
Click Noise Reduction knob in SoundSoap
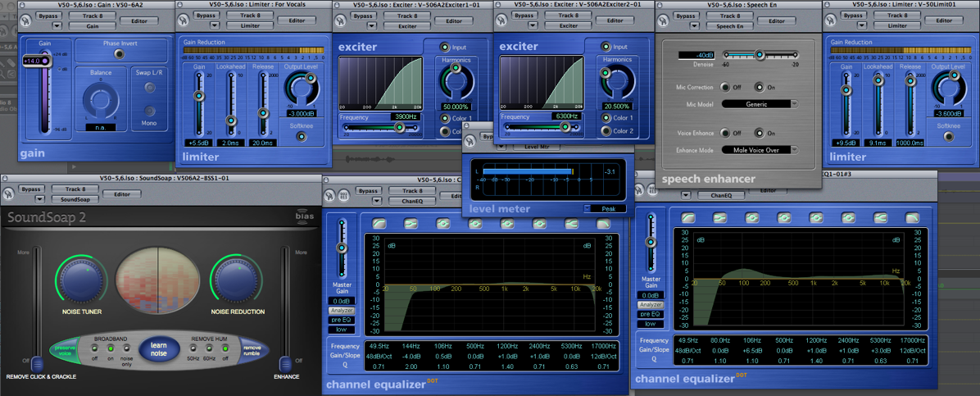click(x=238, y=281)
